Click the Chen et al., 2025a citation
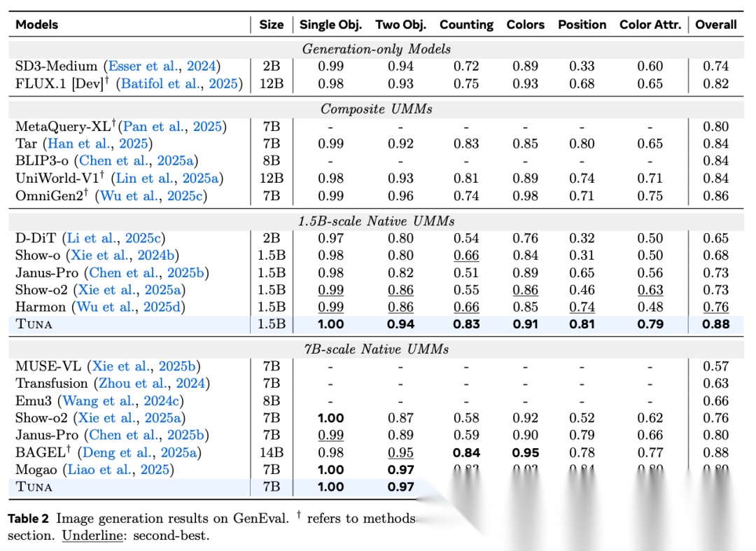This screenshot has height=551, width=756. point(136,160)
